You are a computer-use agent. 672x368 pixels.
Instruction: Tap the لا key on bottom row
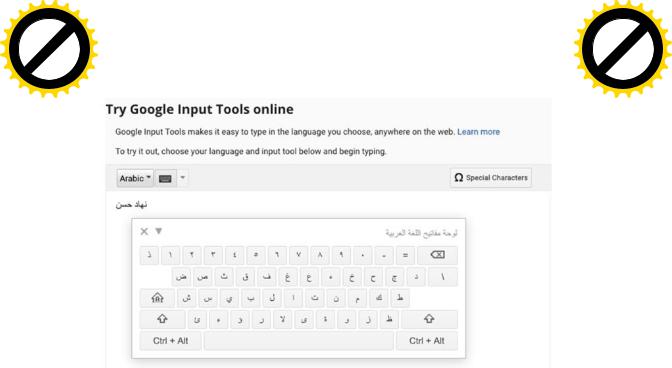point(282,320)
